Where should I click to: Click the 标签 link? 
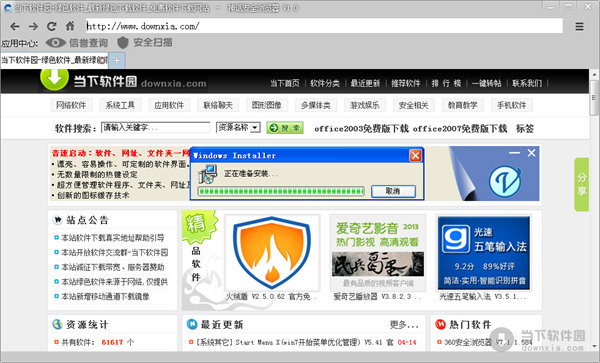point(525,129)
